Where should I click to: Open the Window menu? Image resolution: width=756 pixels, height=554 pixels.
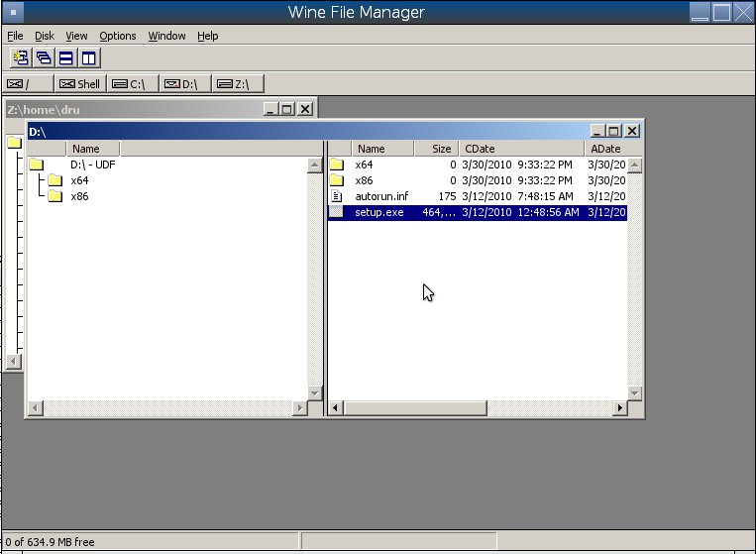tap(166, 36)
